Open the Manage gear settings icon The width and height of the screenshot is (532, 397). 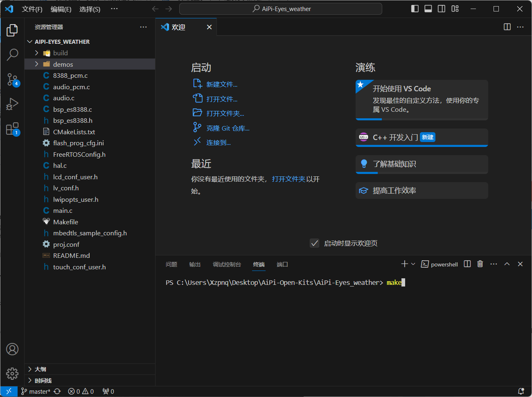12,373
